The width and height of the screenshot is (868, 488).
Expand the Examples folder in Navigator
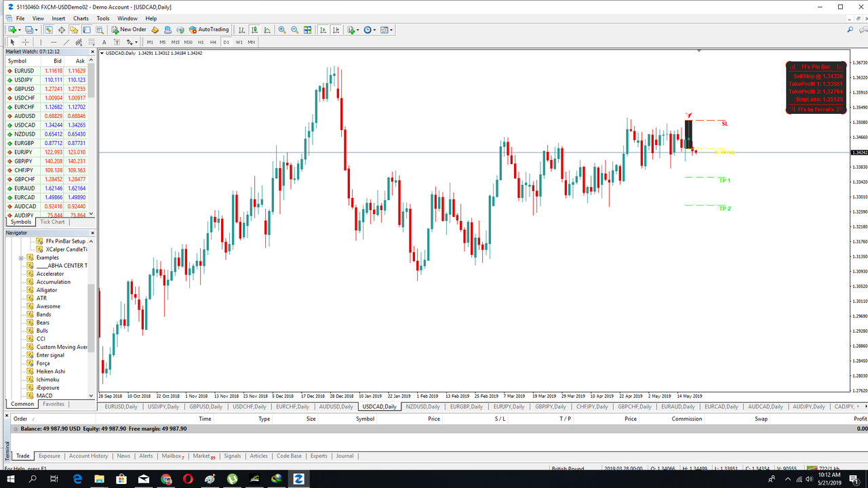pyautogui.click(x=21, y=258)
